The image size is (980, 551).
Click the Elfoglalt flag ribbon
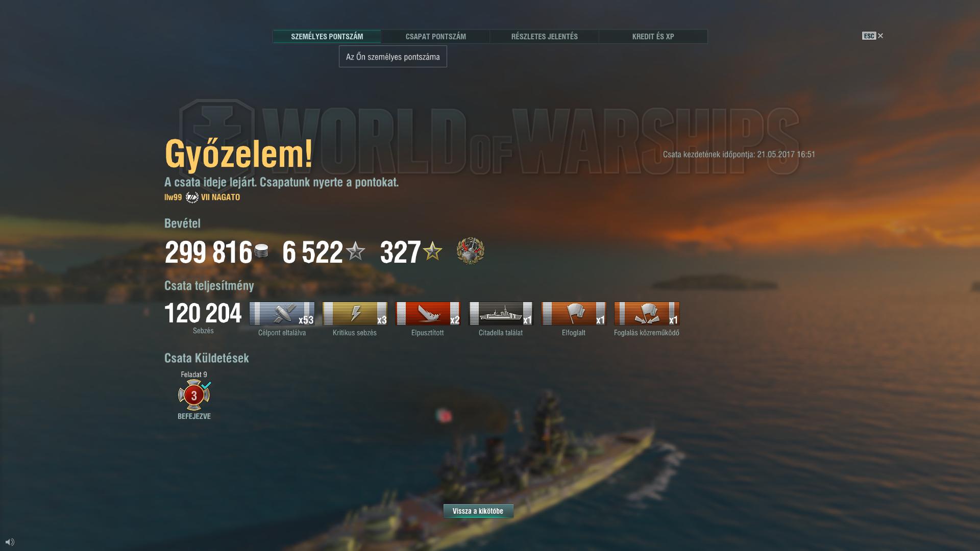click(x=574, y=313)
